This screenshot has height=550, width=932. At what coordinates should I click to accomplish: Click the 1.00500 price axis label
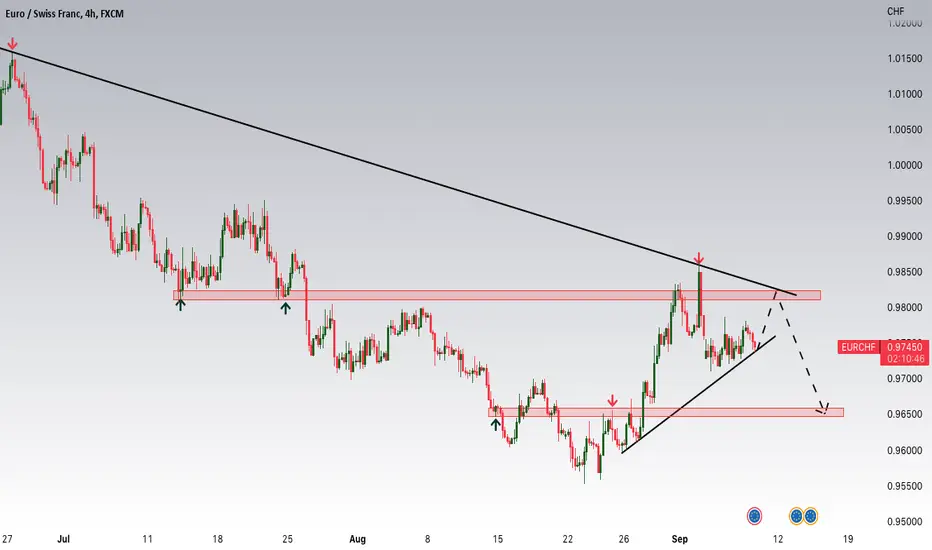click(905, 130)
